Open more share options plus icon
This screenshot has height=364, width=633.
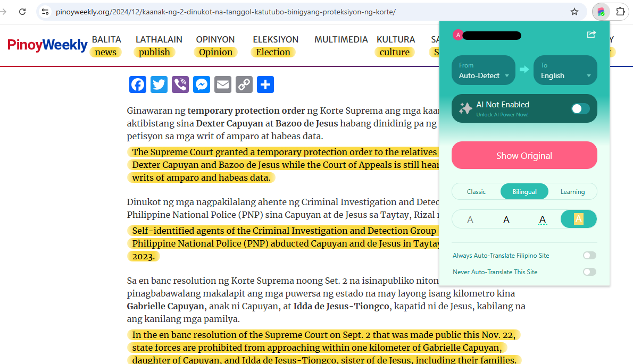(x=265, y=85)
